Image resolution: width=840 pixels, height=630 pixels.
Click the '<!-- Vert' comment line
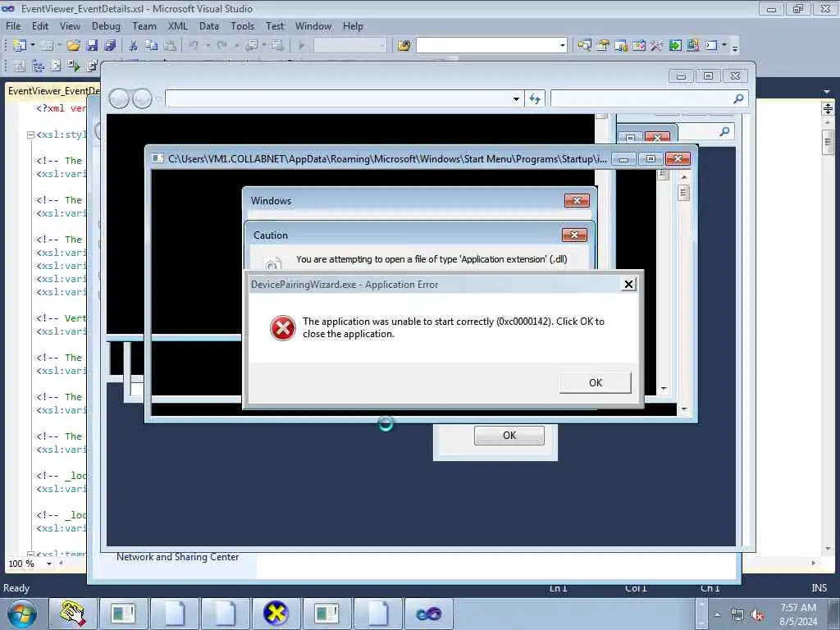pyautogui.click(x=61, y=318)
